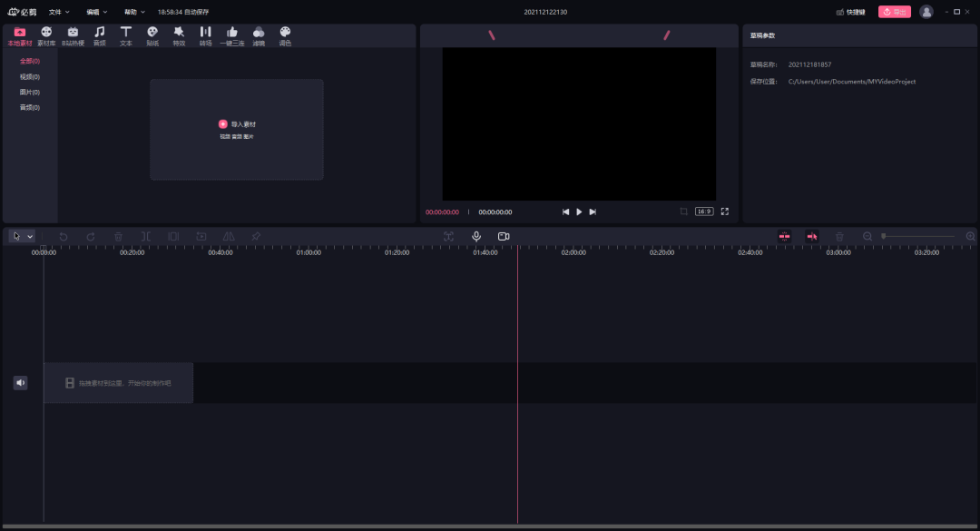980x531 pixels.
Task: Click the trash delete icon beside redo
Action: pyautogui.click(x=118, y=236)
